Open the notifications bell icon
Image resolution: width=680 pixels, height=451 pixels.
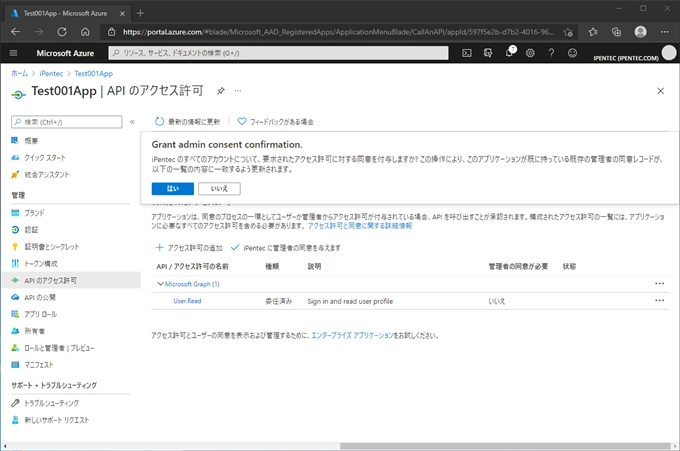pos(510,52)
